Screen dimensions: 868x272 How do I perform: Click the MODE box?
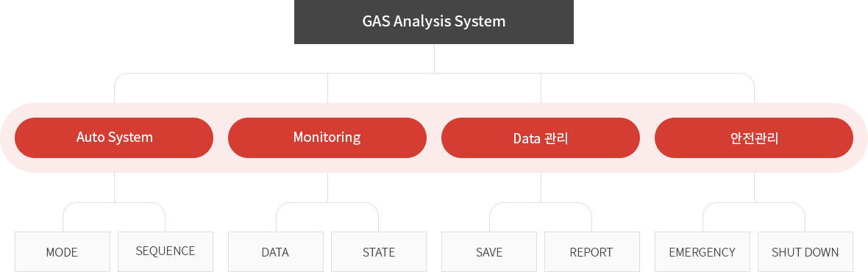[63, 251]
